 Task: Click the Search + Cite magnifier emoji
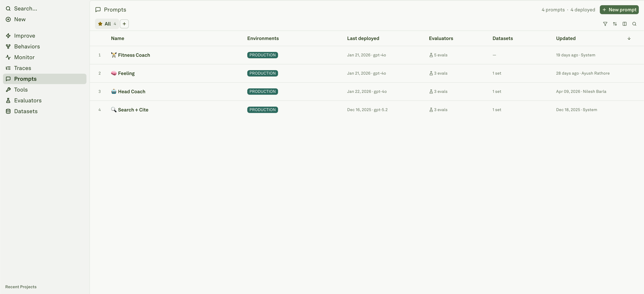pyautogui.click(x=114, y=110)
